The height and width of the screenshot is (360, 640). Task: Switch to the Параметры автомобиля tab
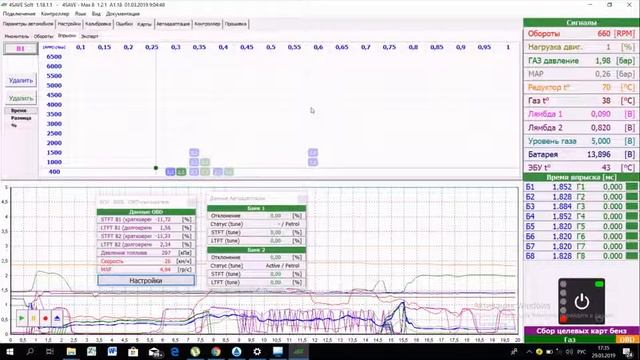pos(28,24)
